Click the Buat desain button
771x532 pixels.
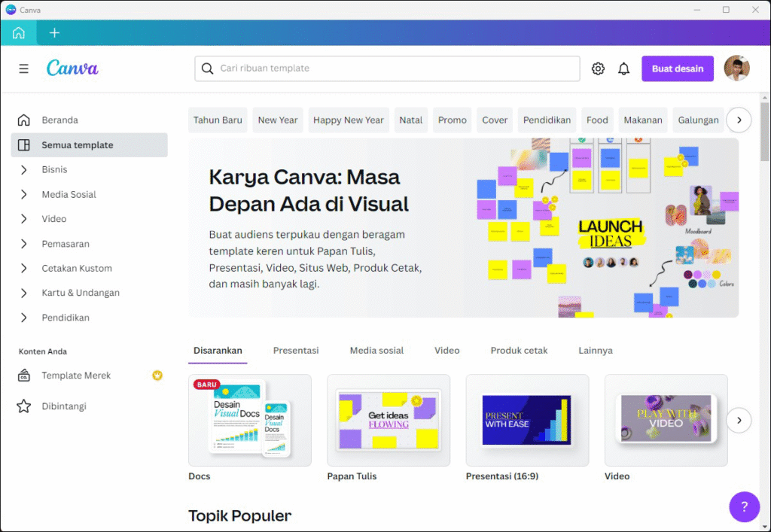click(677, 68)
